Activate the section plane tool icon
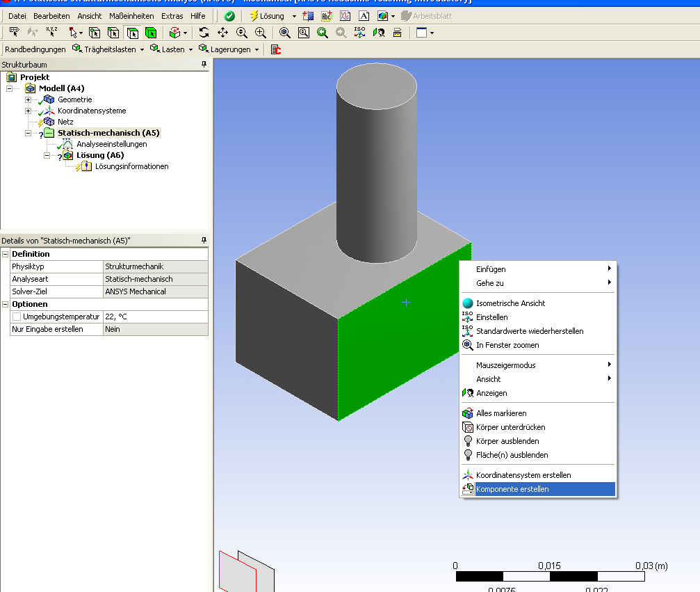 pos(308,16)
